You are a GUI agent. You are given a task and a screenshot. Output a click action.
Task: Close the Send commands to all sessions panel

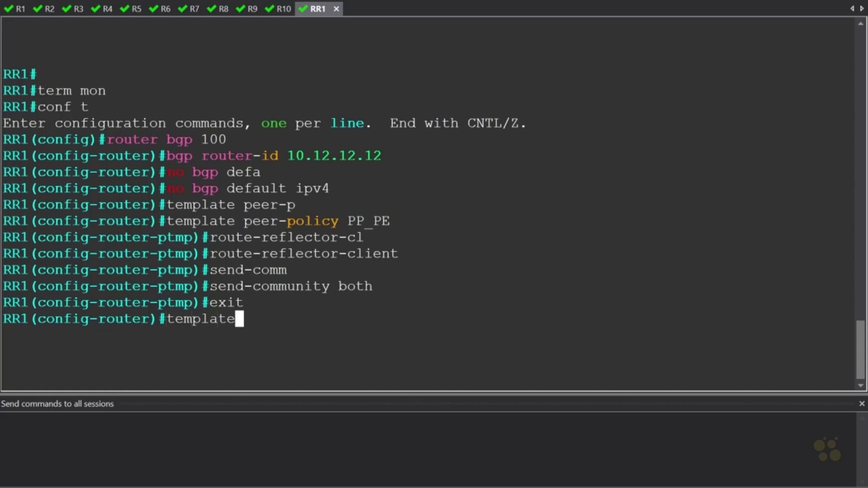coord(862,404)
